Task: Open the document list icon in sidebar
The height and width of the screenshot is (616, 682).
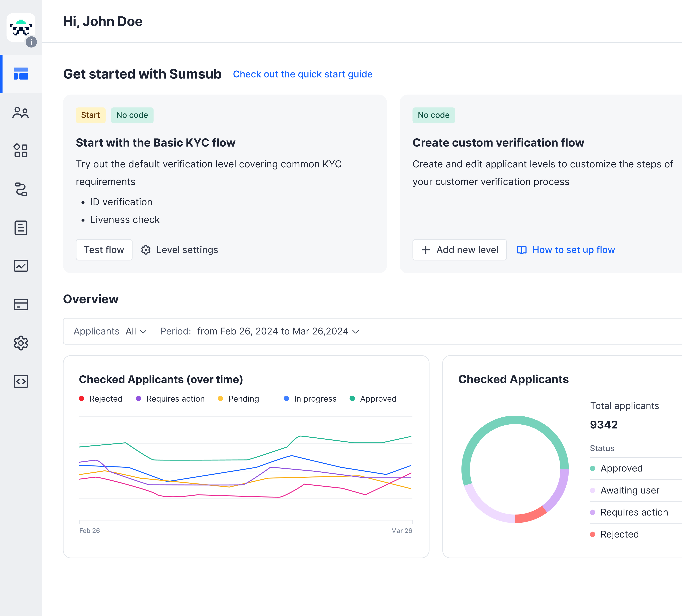Action: (21, 228)
